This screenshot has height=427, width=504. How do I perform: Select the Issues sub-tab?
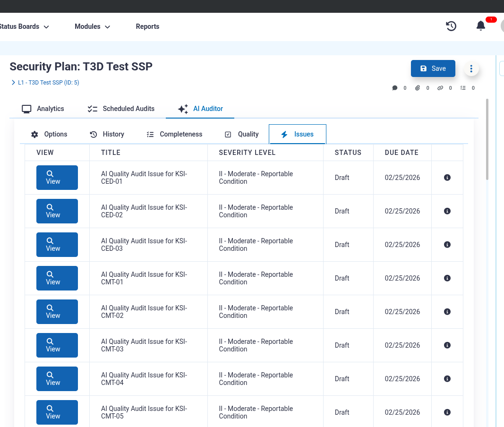pos(298,134)
